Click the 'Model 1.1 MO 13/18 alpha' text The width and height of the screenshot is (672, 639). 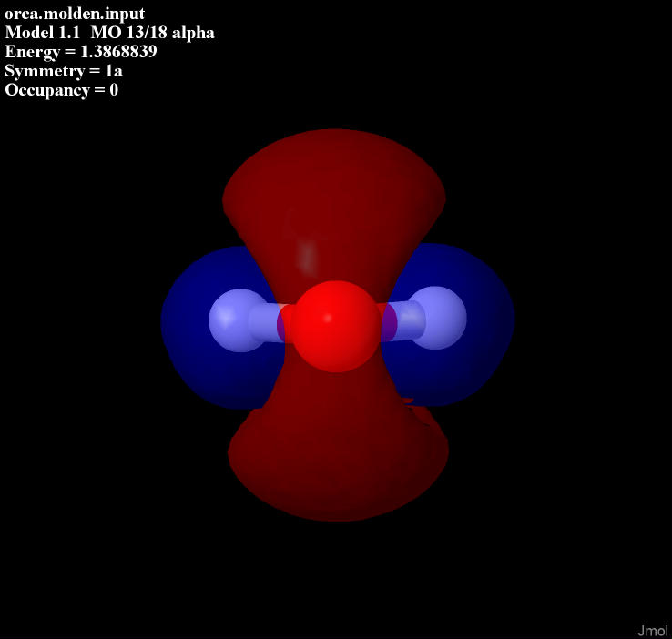[109, 33]
